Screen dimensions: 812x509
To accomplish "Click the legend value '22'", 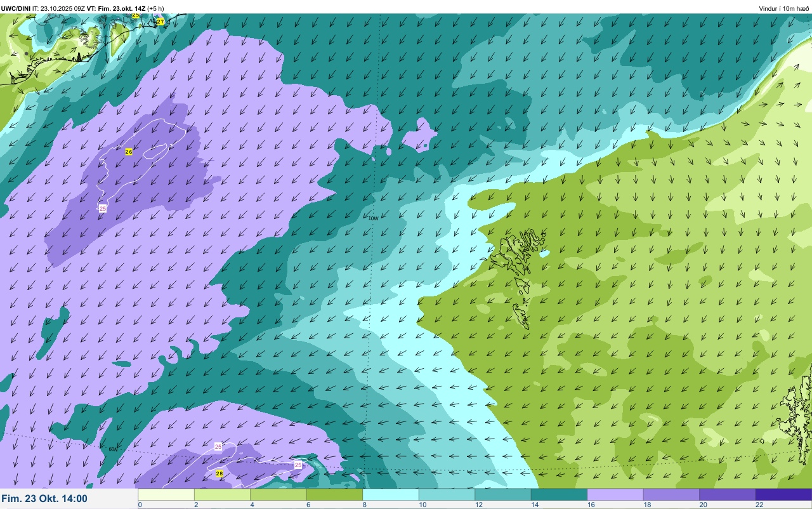I will point(759,505).
